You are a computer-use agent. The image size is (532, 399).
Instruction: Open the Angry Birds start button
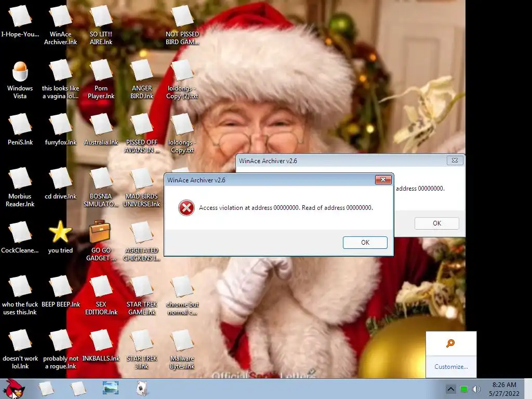[14, 389]
